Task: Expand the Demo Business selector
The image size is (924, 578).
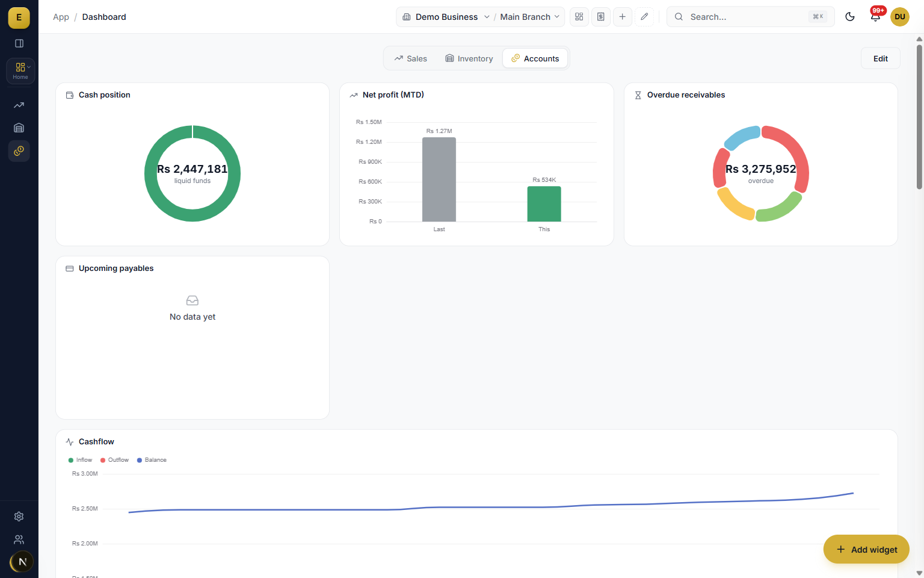Action: click(446, 17)
